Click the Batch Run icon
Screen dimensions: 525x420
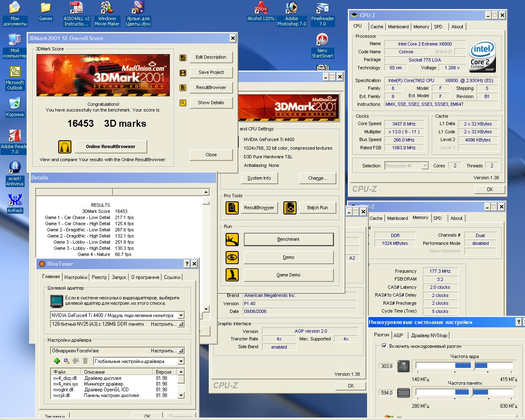point(290,208)
